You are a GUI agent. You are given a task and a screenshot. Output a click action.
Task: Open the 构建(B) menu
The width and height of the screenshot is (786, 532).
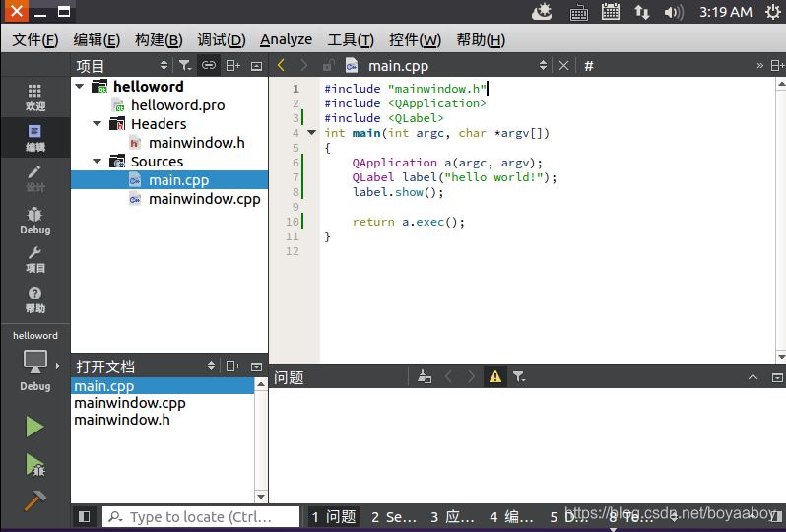pos(159,40)
